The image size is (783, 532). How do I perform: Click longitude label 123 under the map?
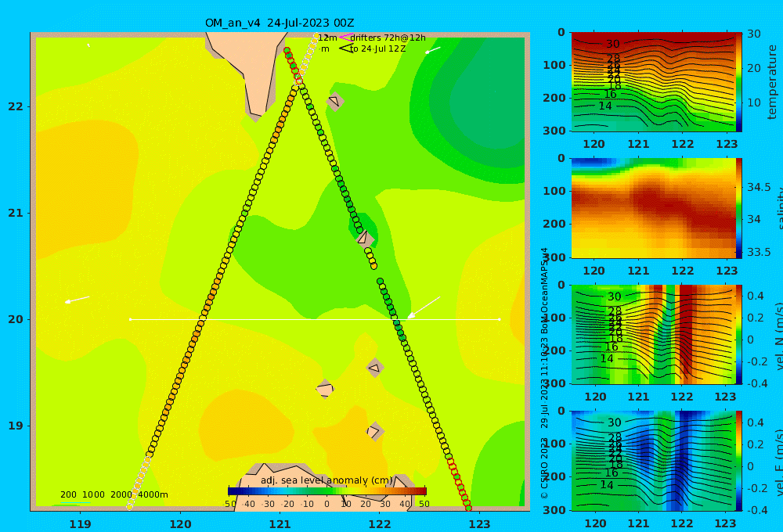tap(480, 524)
